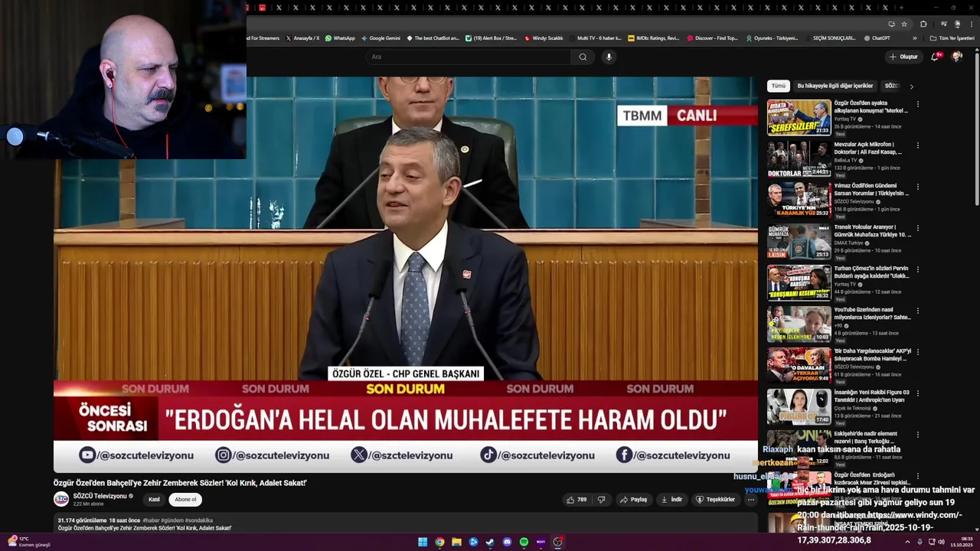The height and width of the screenshot is (551, 980).
Task: Select the 'SÖZCÜ' filter chip
Action: pos(891,86)
